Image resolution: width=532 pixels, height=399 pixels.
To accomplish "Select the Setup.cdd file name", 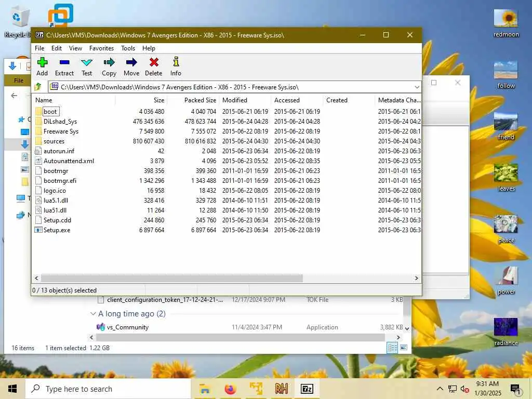I will click(57, 220).
